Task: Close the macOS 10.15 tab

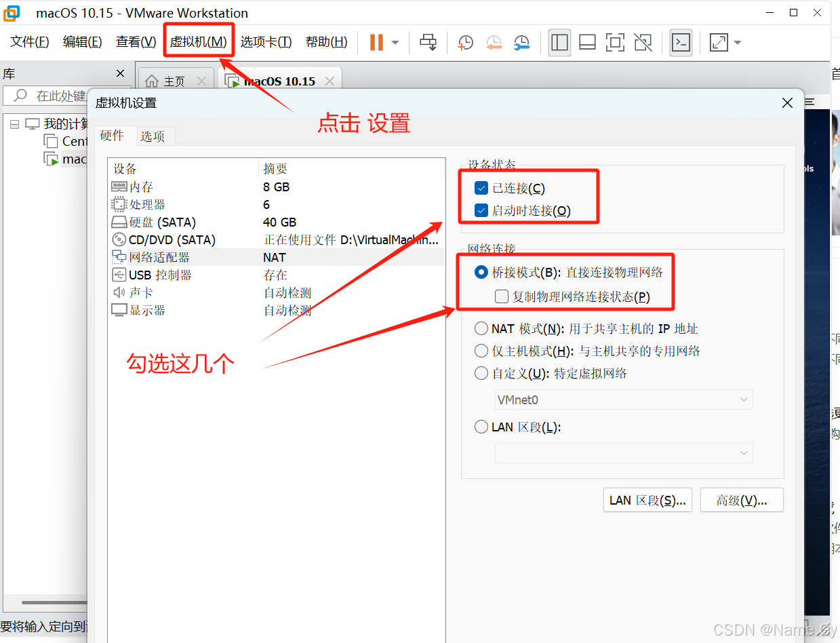Action: (329, 81)
